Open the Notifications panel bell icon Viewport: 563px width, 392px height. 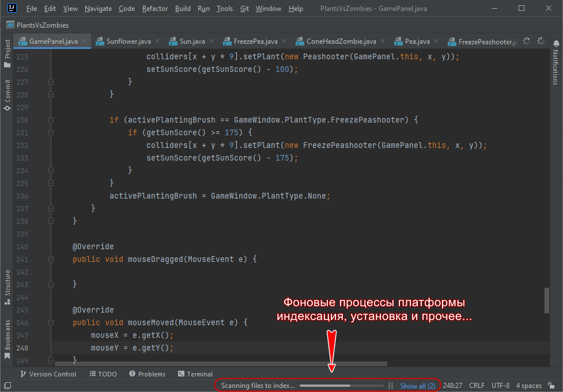point(556,44)
